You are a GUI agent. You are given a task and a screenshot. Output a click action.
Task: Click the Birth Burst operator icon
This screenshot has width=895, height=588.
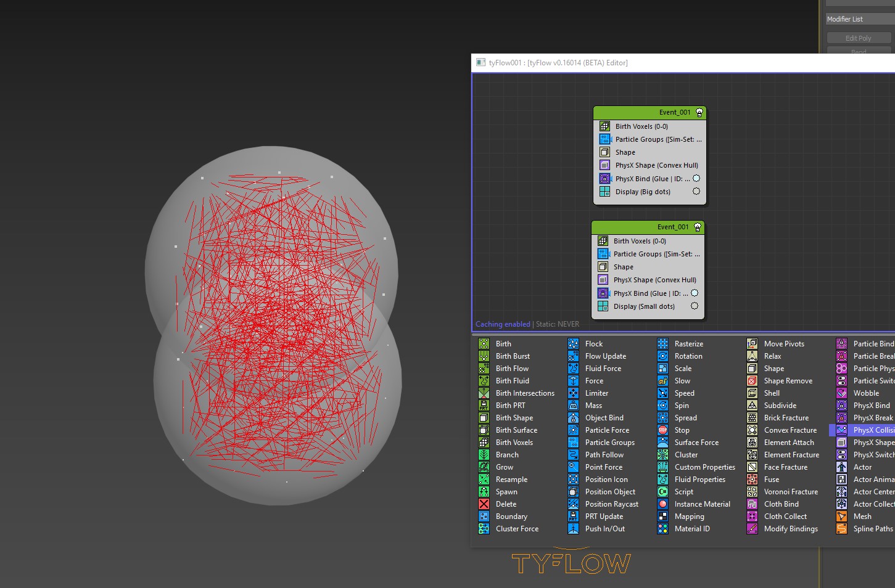coord(484,356)
